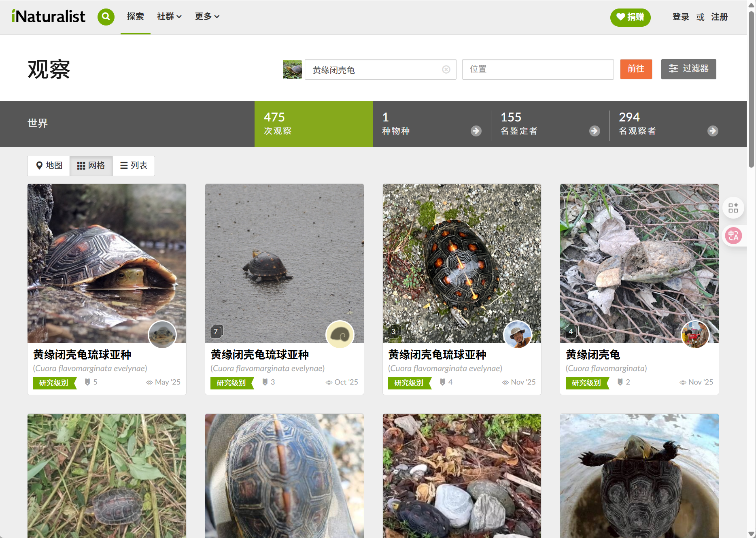Click the arrow icon beside 294 名观察者

click(x=713, y=131)
